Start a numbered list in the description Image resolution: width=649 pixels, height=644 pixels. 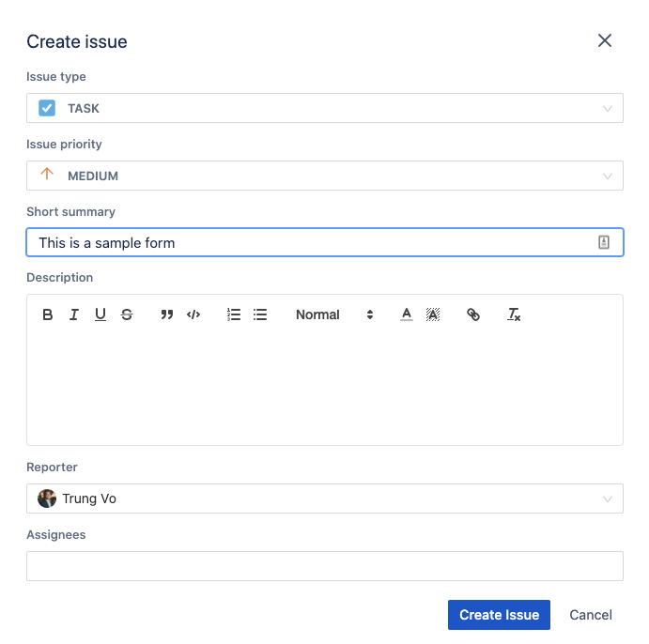234,314
